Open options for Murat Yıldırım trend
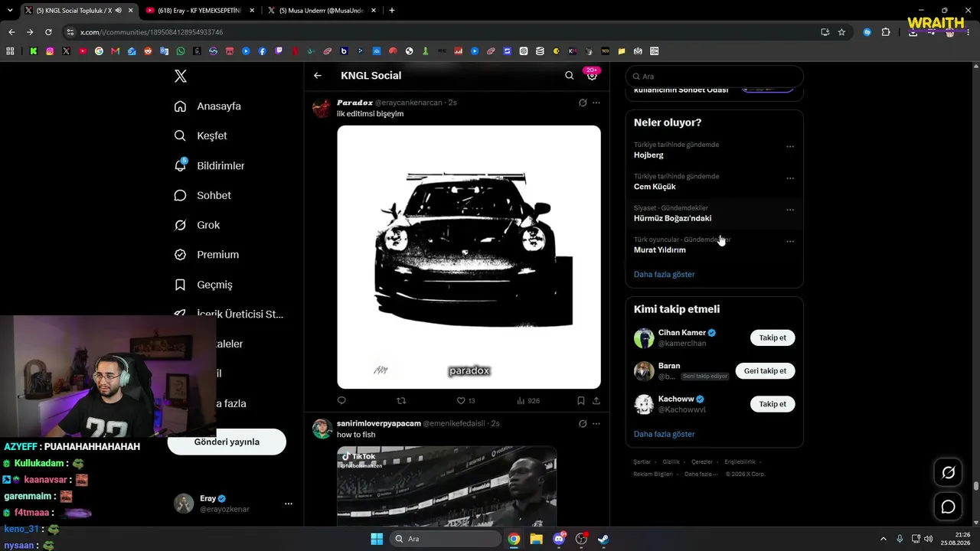 tap(790, 242)
